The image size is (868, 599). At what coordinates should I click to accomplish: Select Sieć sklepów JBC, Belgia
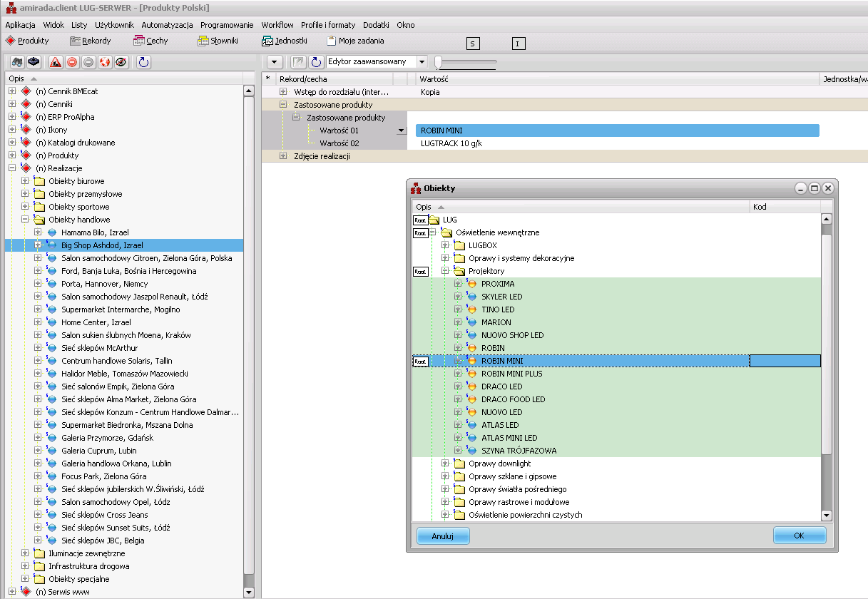click(x=103, y=541)
